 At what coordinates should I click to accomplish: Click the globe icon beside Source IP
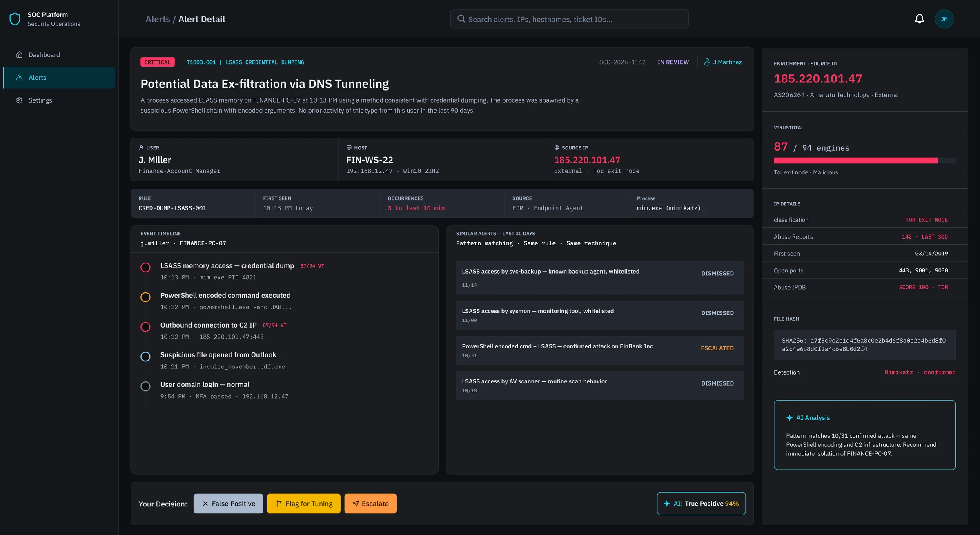pyautogui.click(x=557, y=148)
